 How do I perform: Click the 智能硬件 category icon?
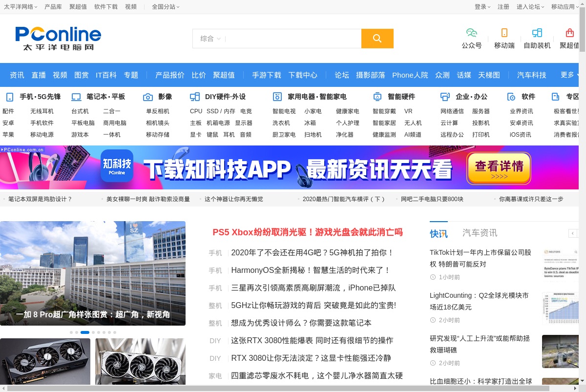pyautogui.click(x=377, y=97)
